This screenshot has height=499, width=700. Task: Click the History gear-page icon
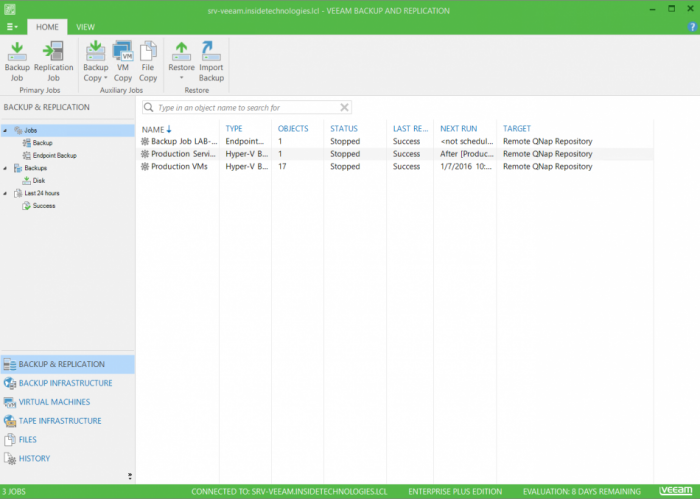[x=10, y=459]
